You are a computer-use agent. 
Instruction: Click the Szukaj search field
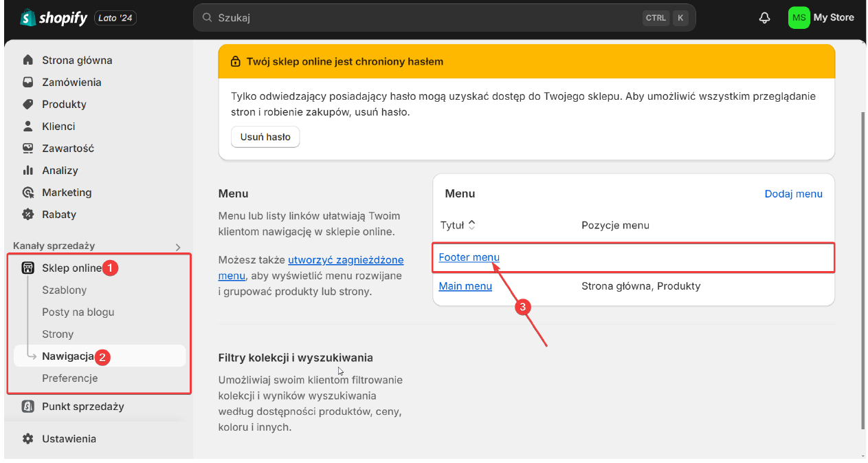pos(444,18)
